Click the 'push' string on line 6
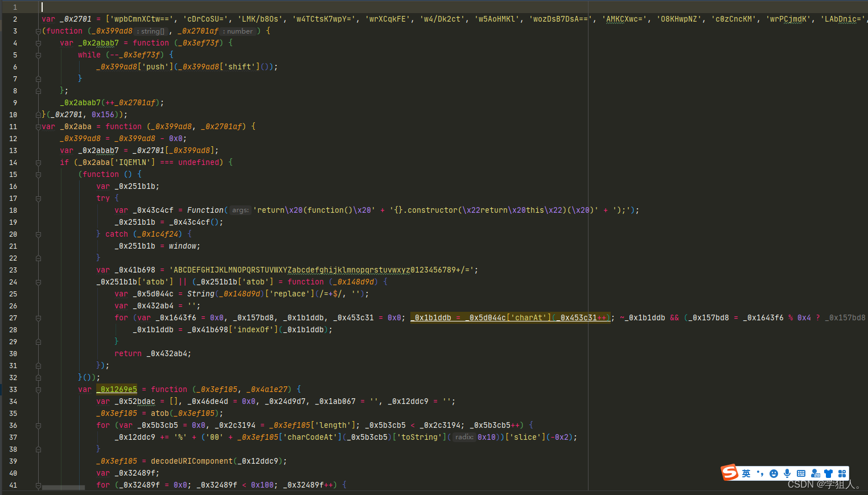 [x=155, y=67]
